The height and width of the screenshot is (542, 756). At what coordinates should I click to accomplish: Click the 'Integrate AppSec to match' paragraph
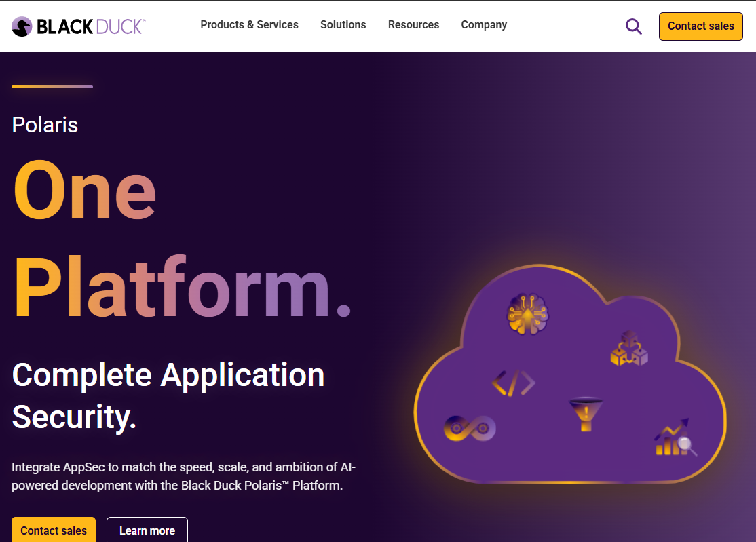184,476
